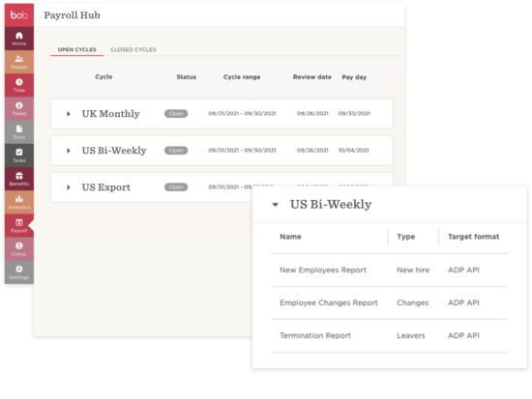Click the Changes type cell
This screenshot has width=532, height=399.
pos(413,302)
